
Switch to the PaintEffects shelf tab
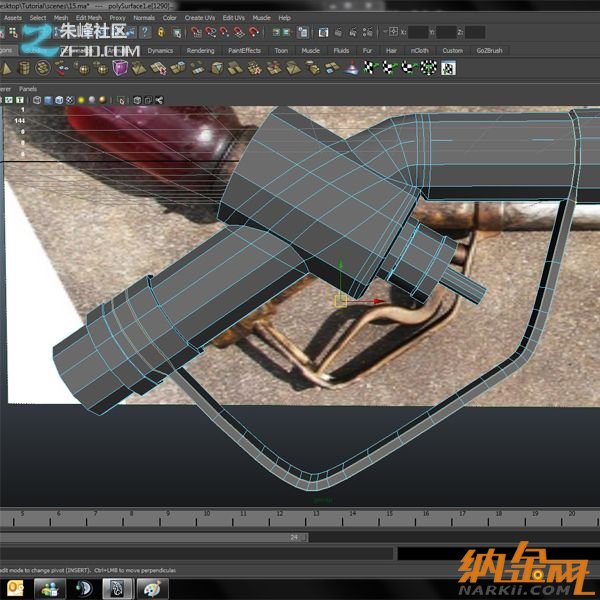coord(245,51)
